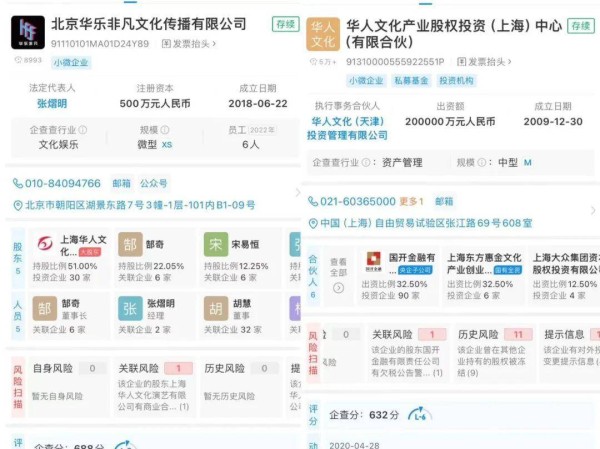This screenshot has width=600, height=449.
Task: Open partner card 上海大众集团 12.50%
Action: pos(565,276)
